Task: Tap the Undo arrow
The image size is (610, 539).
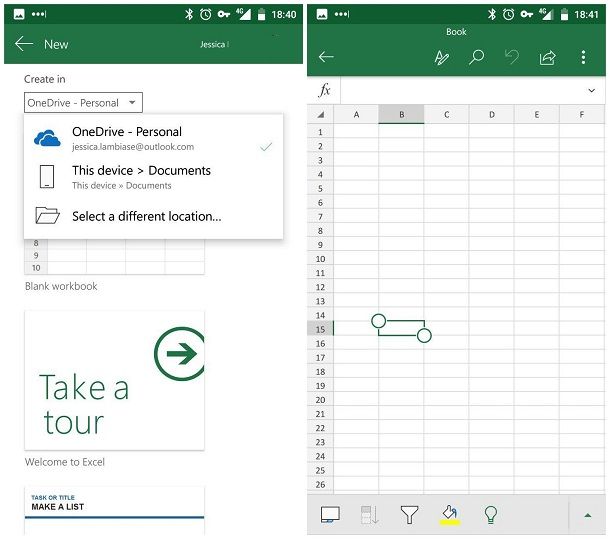Action: [x=512, y=57]
